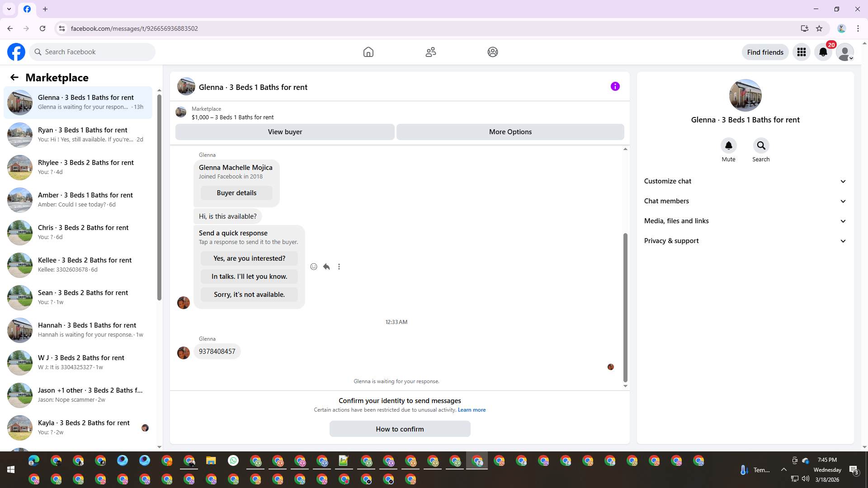
Task: Click the How to confirm button
Action: [x=400, y=429]
